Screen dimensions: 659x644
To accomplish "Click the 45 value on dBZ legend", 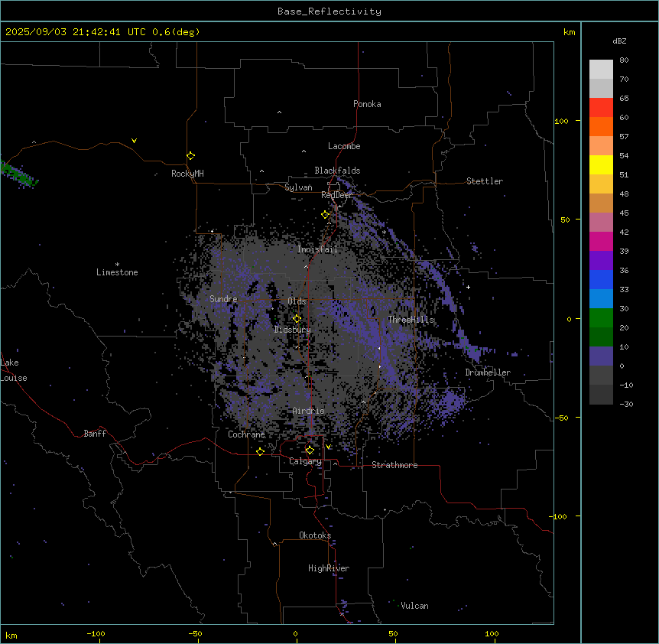I will tap(624, 213).
